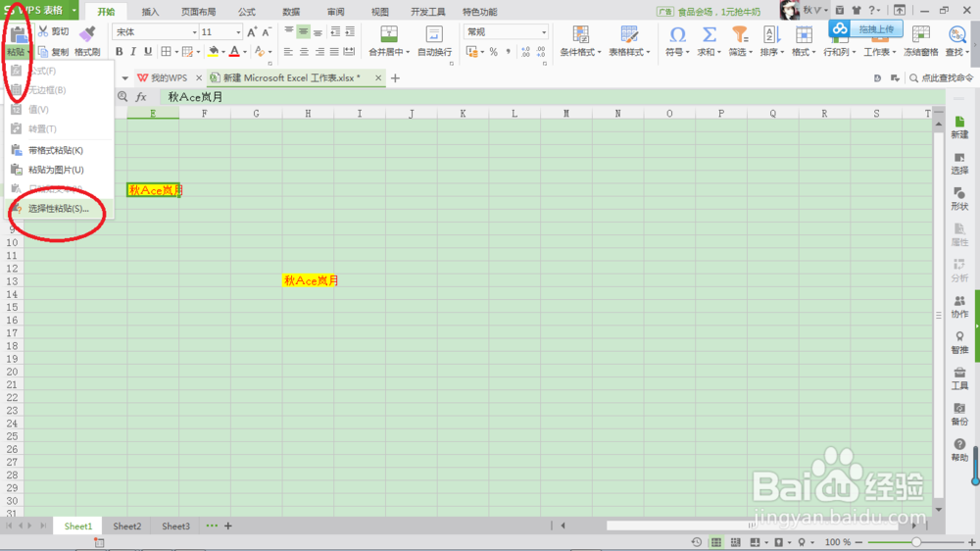The height and width of the screenshot is (551, 980).
Task: Toggle center horizontal alignment
Action: [x=304, y=52]
